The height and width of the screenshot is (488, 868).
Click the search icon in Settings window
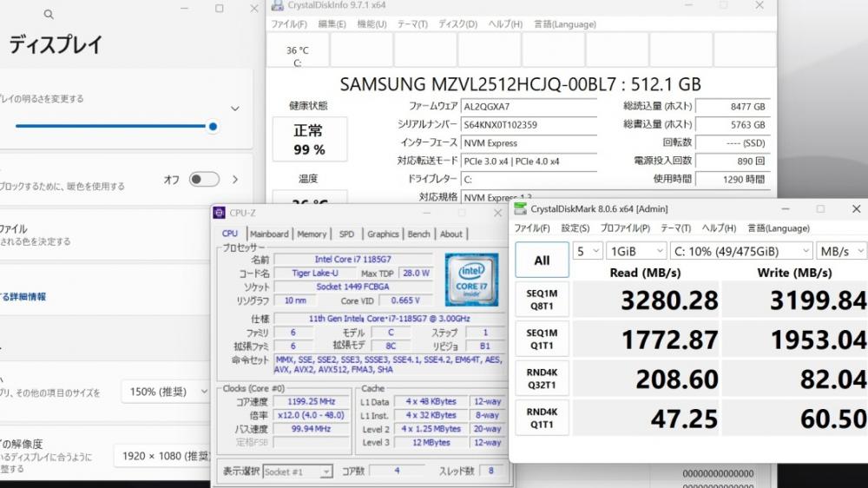[49, 15]
